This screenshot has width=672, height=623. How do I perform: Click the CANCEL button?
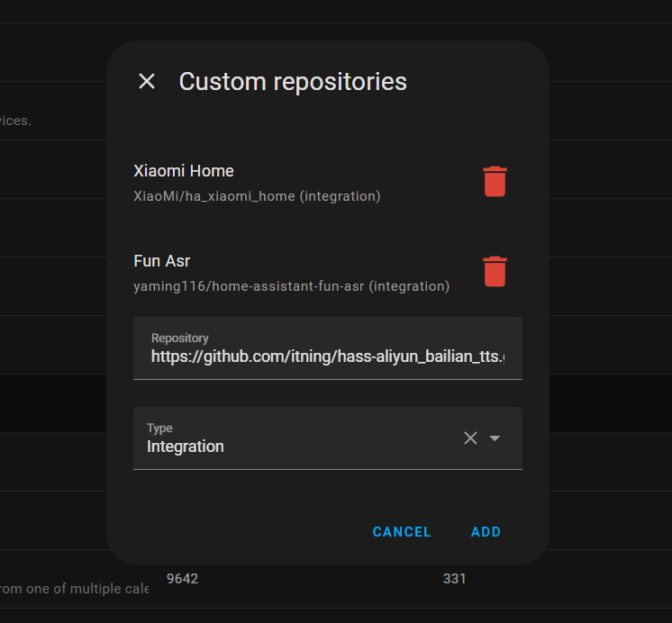402,532
